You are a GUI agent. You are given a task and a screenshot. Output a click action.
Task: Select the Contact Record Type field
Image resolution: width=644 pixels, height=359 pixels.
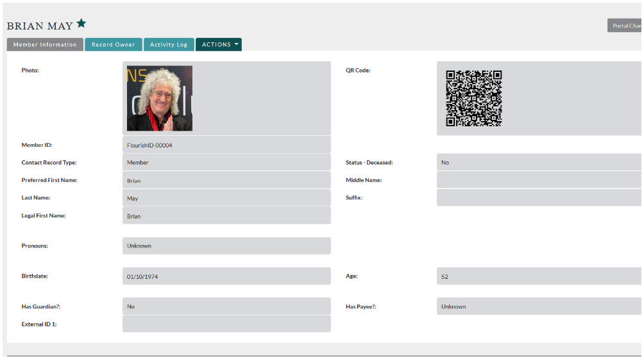tap(226, 163)
